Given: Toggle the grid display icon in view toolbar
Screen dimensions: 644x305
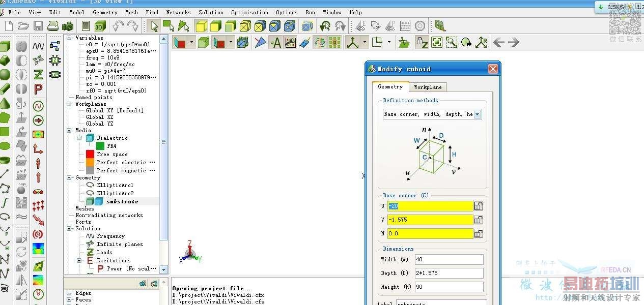Looking at the screenshot, I should point(334,43).
